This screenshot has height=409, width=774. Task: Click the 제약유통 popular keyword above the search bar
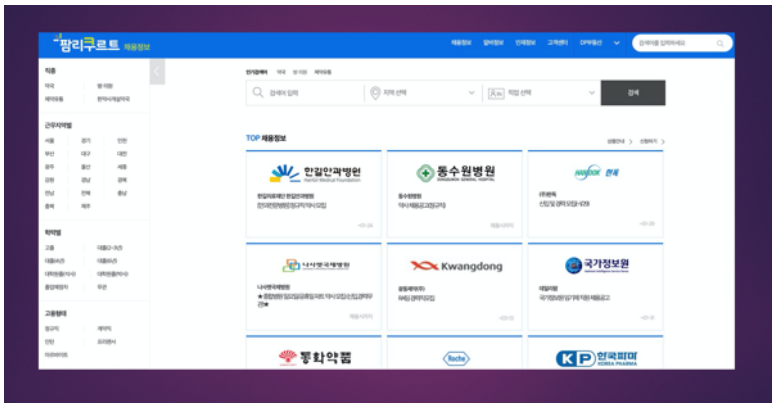[x=323, y=72]
